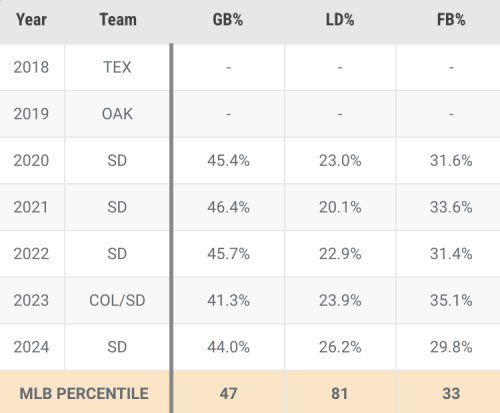
Task: Click the GB% column header
Action: click(x=228, y=19)
